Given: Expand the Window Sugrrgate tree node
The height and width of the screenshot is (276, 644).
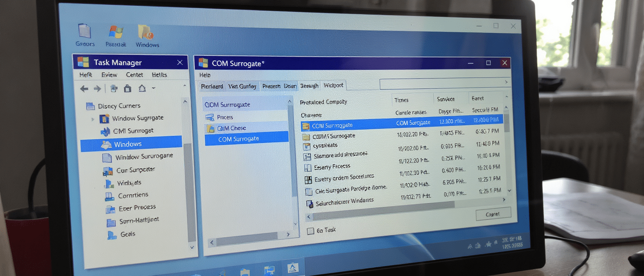Looking at the screenshot, I should point(92,119).
